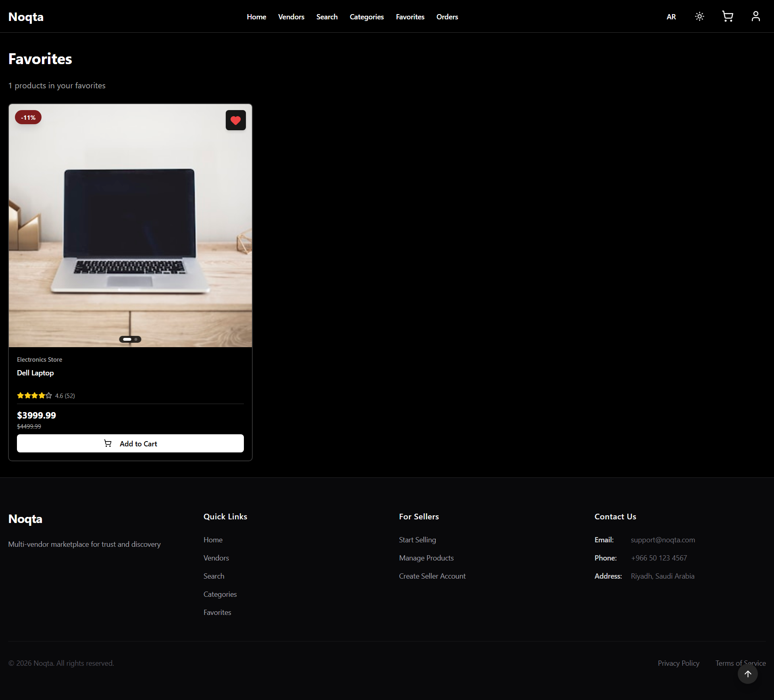Go to Home in the top navigation
The width and height of the screenshot is (774, 700).
pos(256,17)
